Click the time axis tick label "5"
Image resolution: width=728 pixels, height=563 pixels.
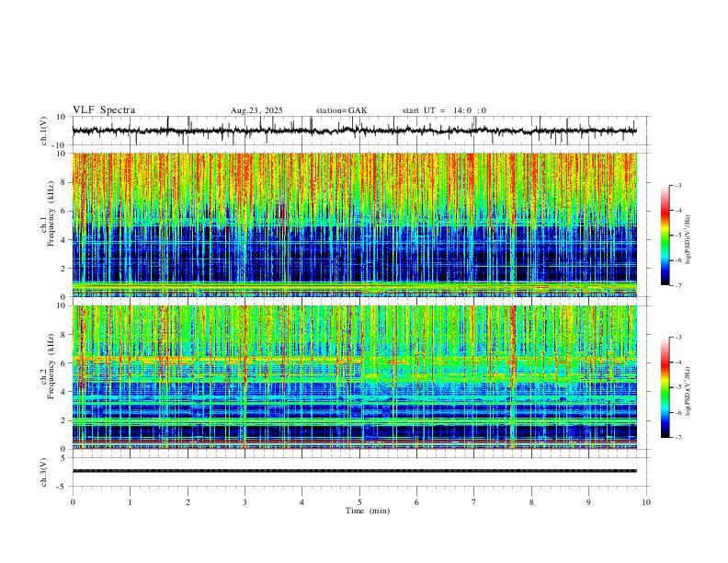click(x=359, y=502)
